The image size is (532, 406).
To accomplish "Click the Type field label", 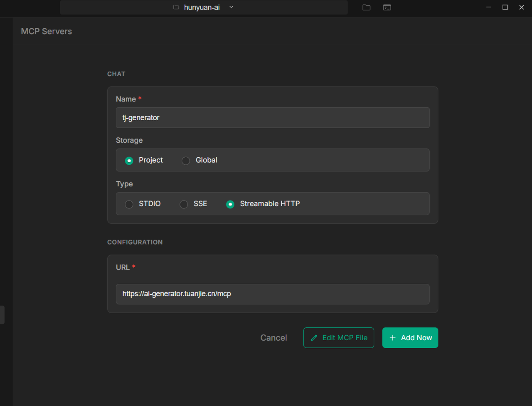I will (124, 184).
